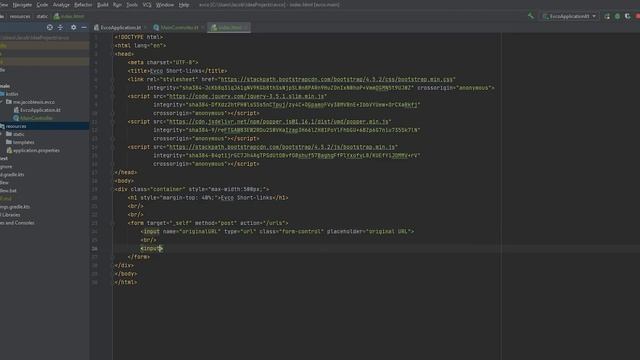Open Project panel settings gear
Image resolution: width=640 pixels, height=360 pixels.
(x=73, y=27)
